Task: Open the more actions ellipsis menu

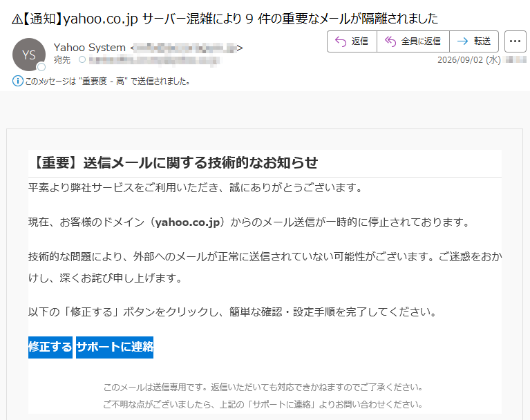Action: pyautogui.click(x=515, y=41)
